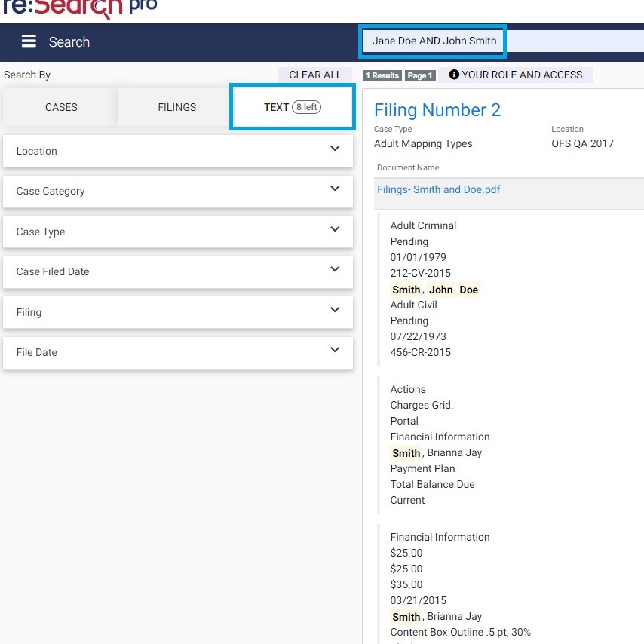This screenshot has height=644, width=644.
Task: Open the Filing filter section
Action: [x=177, y=312]
